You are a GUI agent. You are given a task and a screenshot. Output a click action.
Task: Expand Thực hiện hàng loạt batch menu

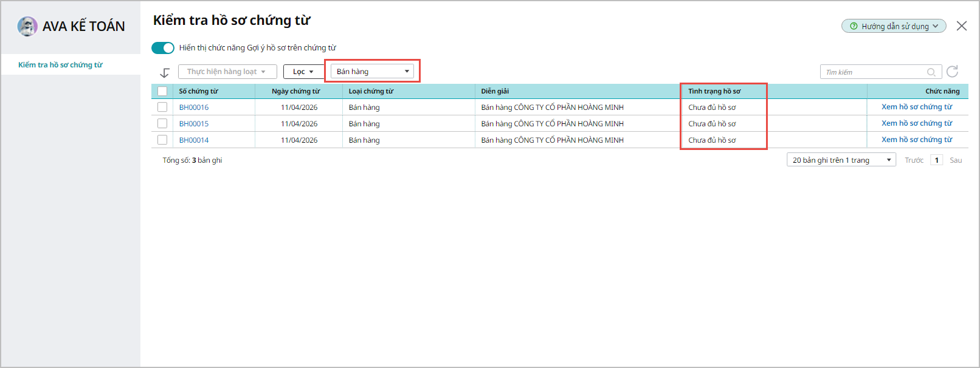[x=227, y=72]
